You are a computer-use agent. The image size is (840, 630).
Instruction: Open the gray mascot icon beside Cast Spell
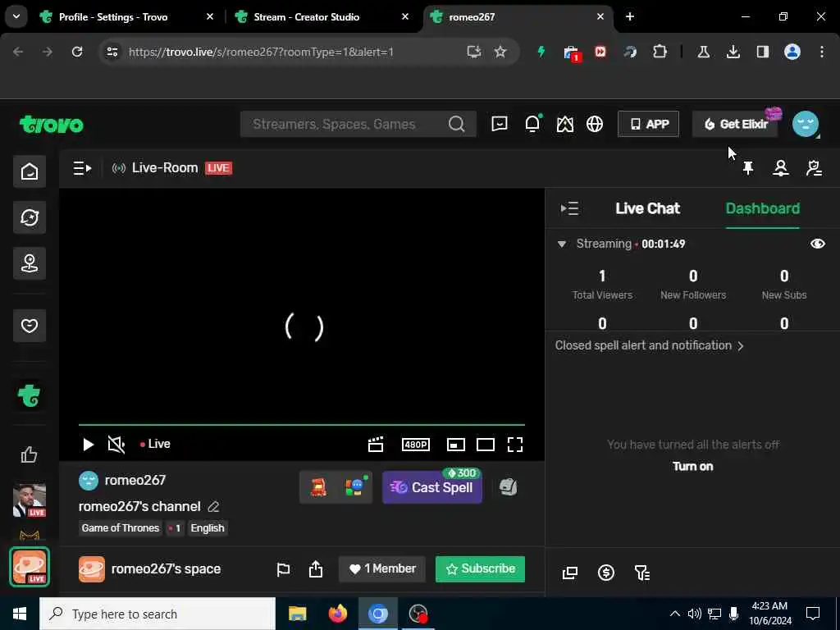[508, 487]
